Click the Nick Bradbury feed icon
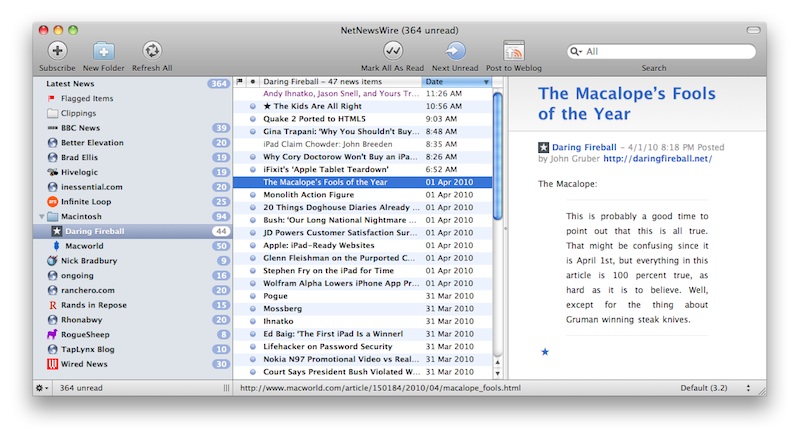 pyautogui.click(x=52, y=261)
